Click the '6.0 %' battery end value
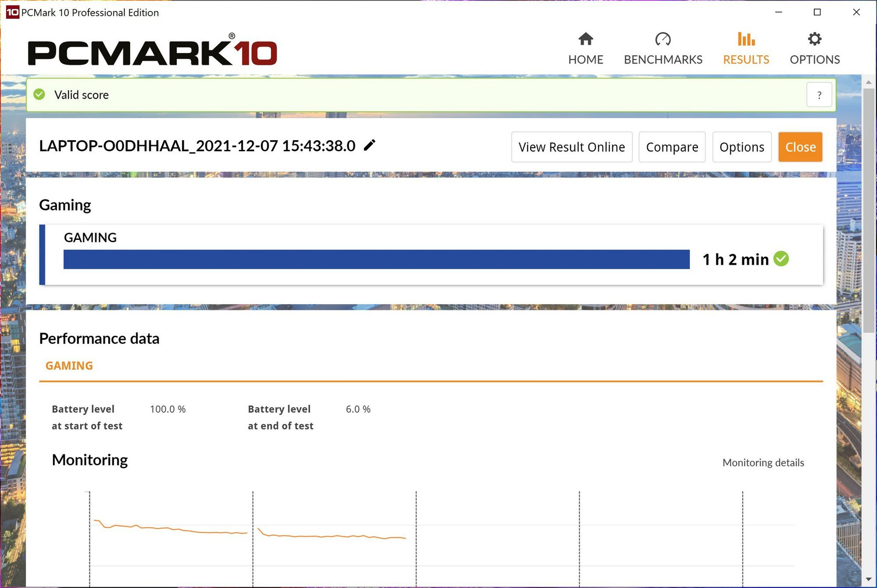Viewport: 877px width, 588px height. [x=358, y=409]
